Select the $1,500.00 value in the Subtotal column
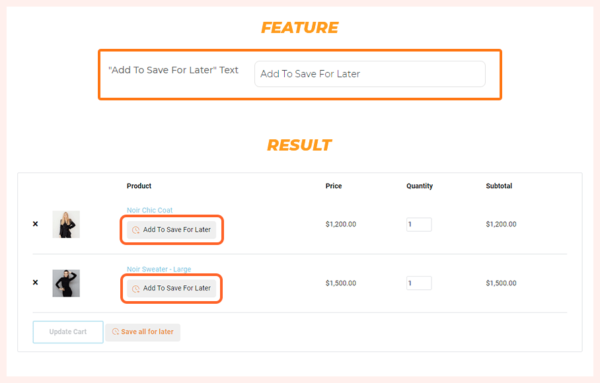600x383 pixels. [x=501, y=283]
